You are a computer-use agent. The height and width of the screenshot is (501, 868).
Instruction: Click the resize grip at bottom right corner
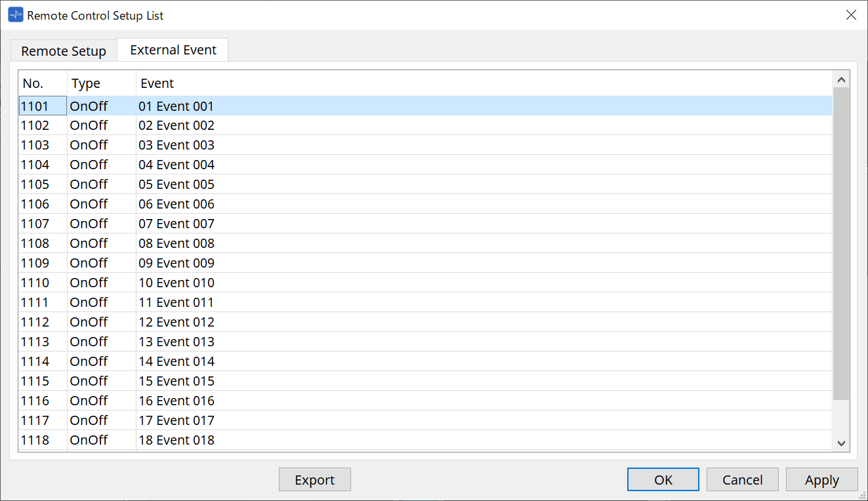click(x=863, y=496)
